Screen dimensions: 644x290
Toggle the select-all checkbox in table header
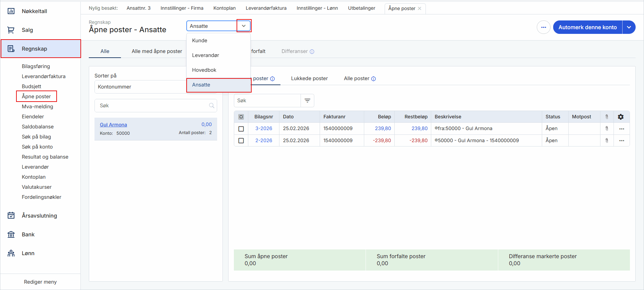(x=241, y=117)
